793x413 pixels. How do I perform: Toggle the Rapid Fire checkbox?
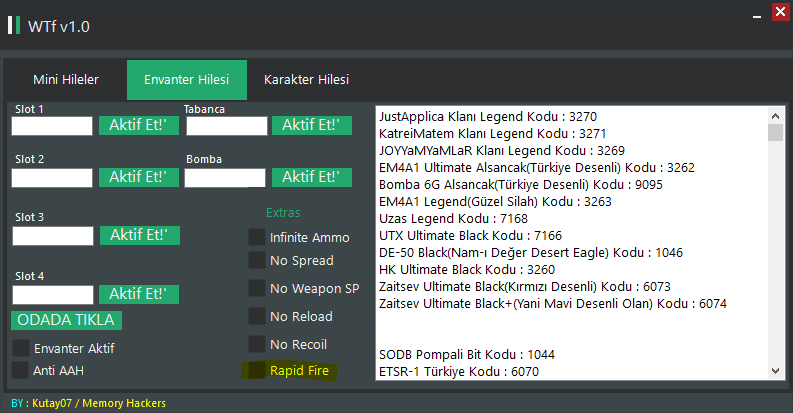pos(257,370)
